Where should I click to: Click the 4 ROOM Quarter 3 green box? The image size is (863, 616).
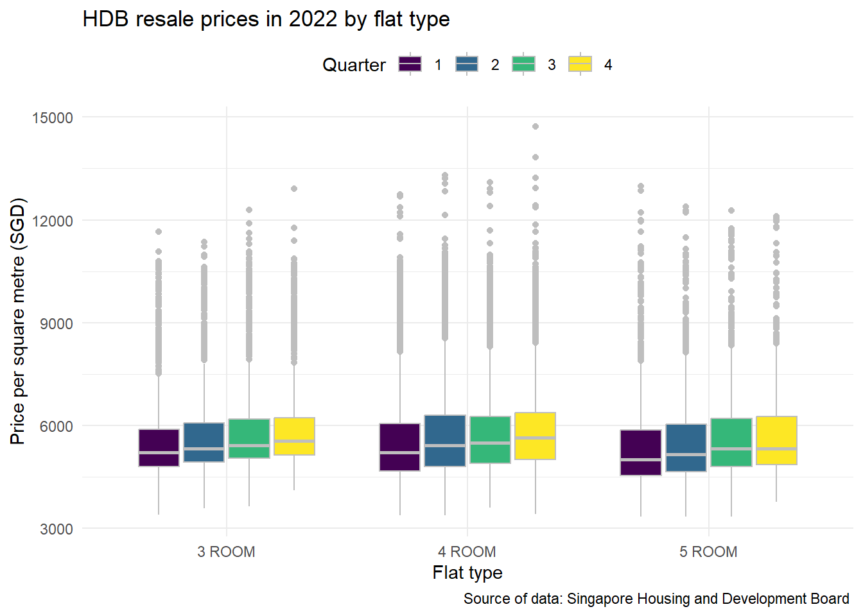coord(490,440)
